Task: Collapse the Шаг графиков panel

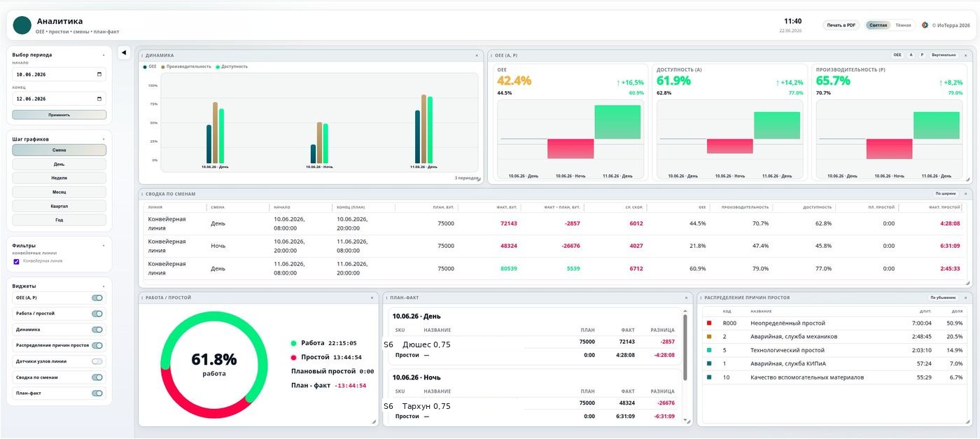Action: 104,139
